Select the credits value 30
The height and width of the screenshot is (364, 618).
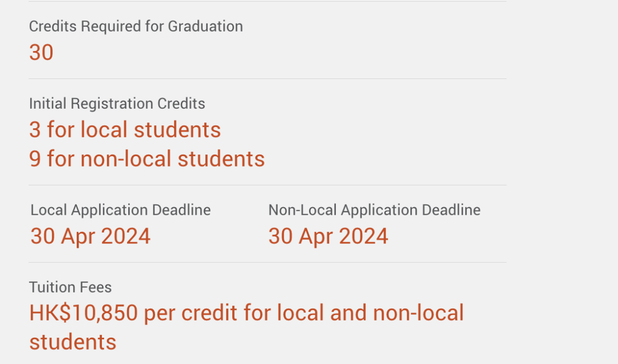(x=41, y=53)
